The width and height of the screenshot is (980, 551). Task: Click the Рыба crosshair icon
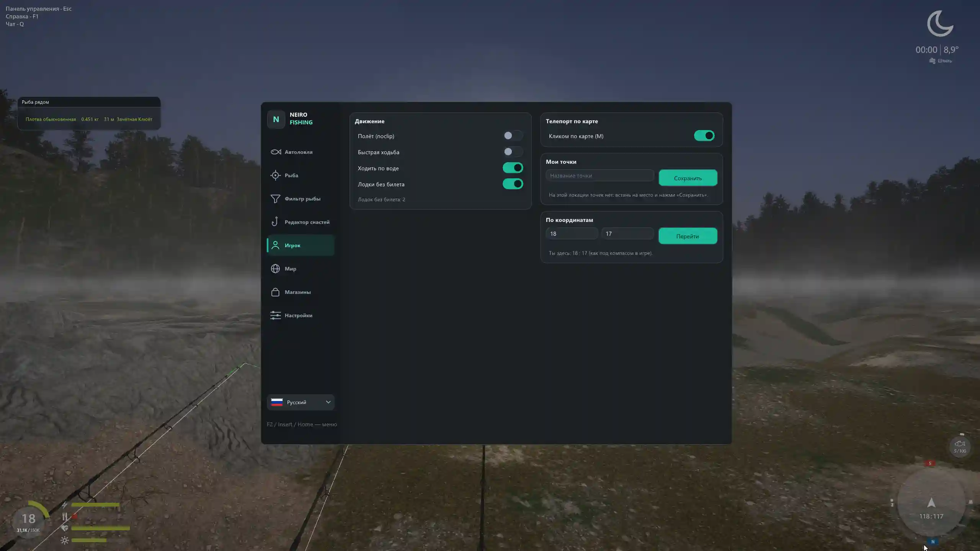pyautogui.click(x=275, y=175)
